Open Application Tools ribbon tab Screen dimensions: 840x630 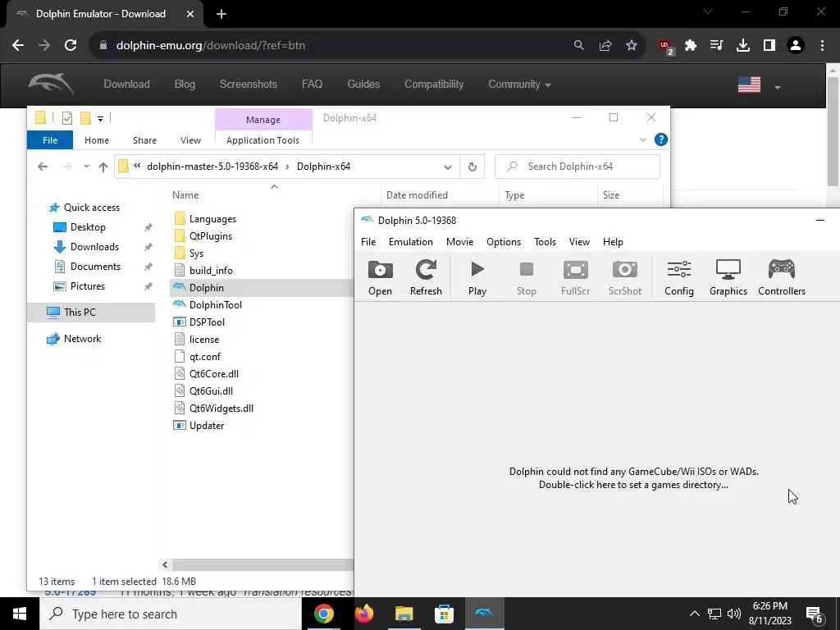[x=262, y=139]
